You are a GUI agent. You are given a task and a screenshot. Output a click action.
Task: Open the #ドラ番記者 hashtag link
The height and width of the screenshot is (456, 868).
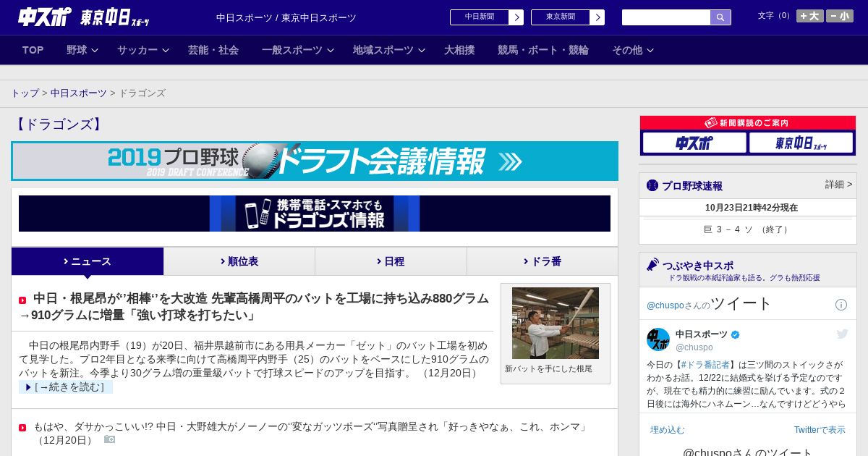coord(705,365)
